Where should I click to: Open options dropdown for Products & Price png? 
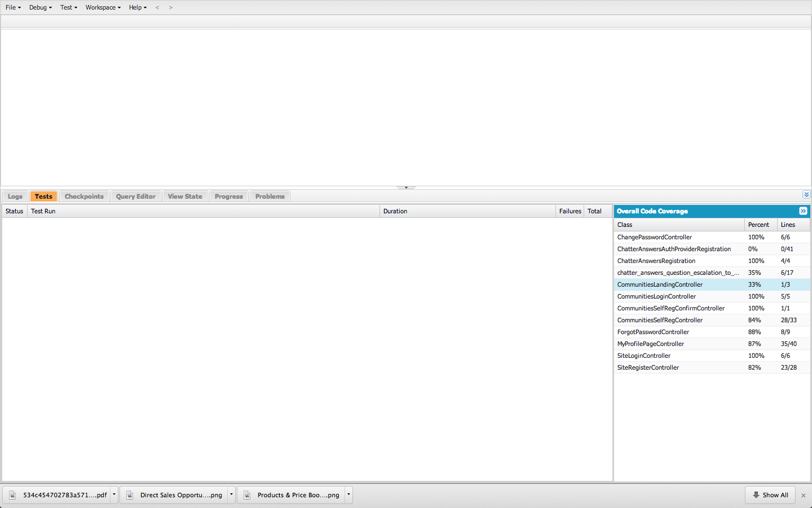pos(348,495)
